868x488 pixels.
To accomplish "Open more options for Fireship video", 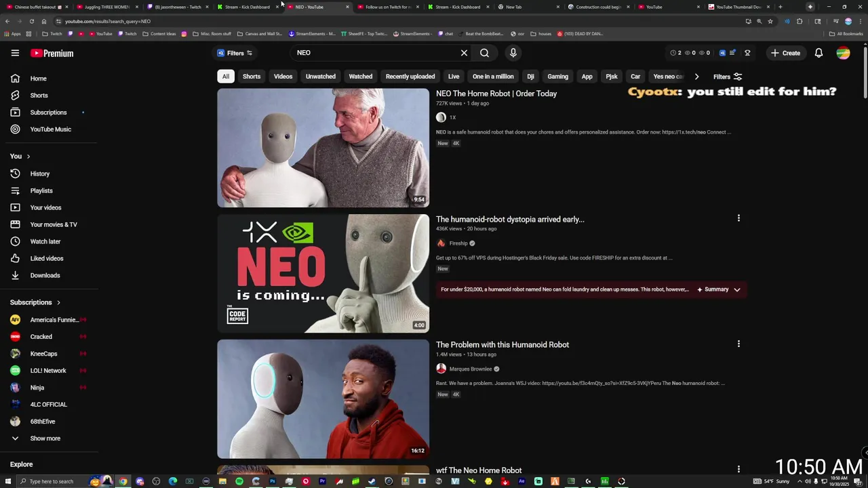I will click(738, 218).
